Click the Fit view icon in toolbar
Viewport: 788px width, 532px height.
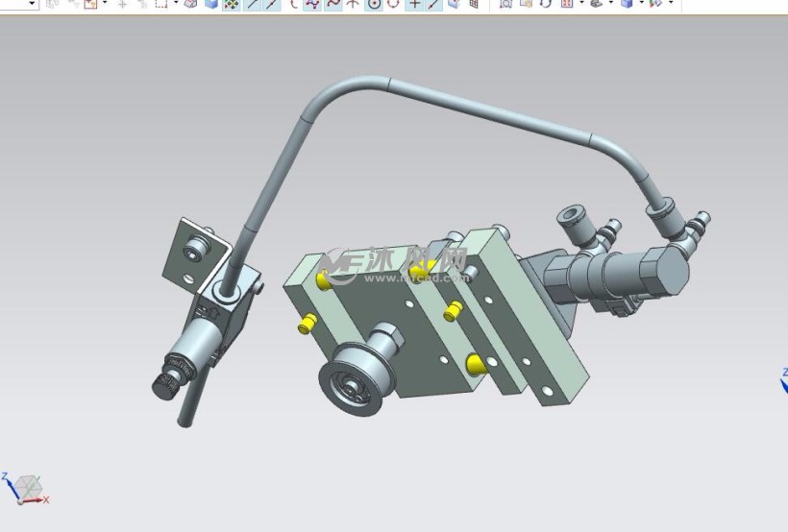(x=506, y=4)
